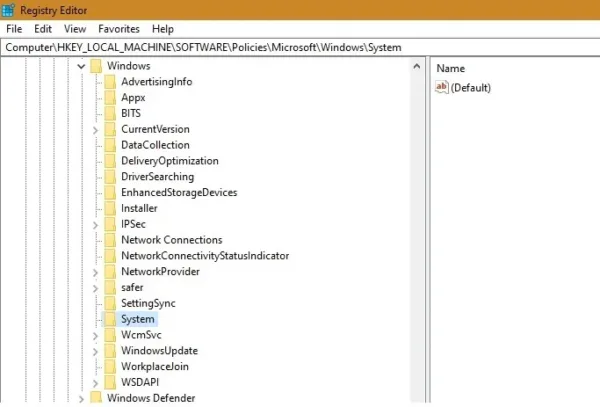Expand the WindowsUpdate key
This screenshot has height=407, width=600.
[95, 352]
